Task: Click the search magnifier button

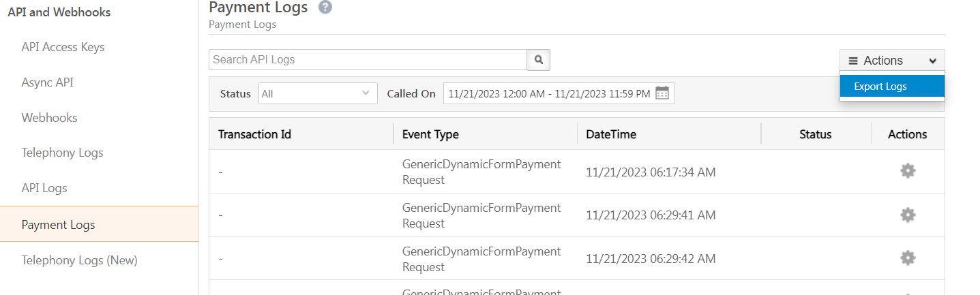Action: click(x=538, y=60)
